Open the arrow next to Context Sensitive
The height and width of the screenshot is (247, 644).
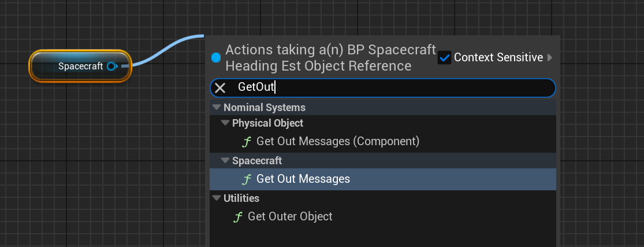(x=550, y=58)
